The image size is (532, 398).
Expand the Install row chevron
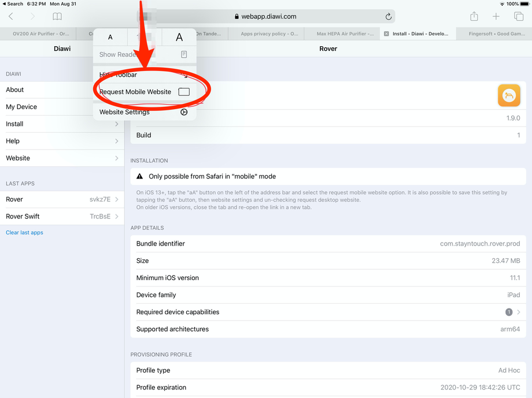coord(117,124)
